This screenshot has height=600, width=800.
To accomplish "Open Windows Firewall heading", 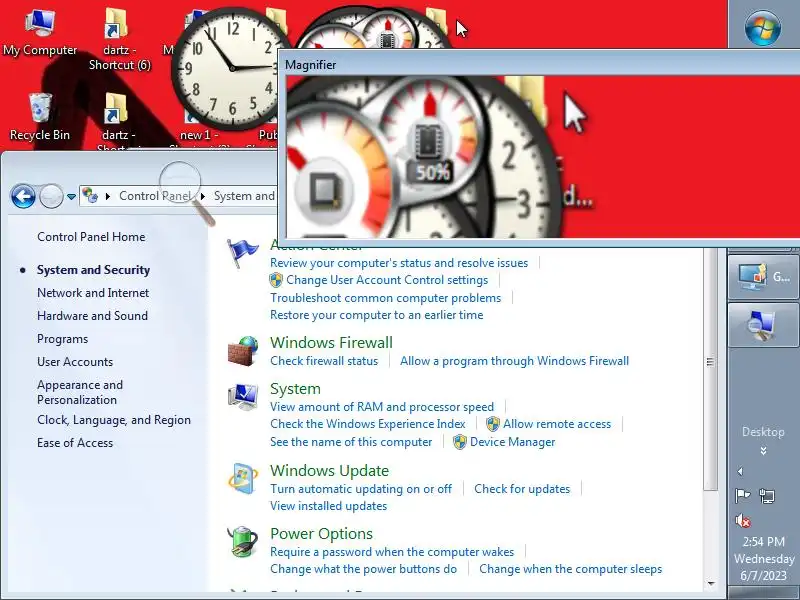I will 332,342.
